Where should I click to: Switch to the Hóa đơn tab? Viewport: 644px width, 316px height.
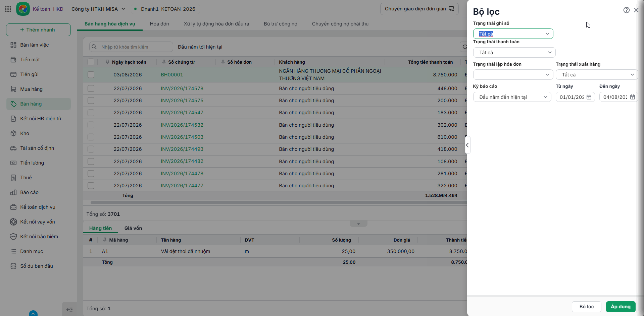click(x=159, y=24)
